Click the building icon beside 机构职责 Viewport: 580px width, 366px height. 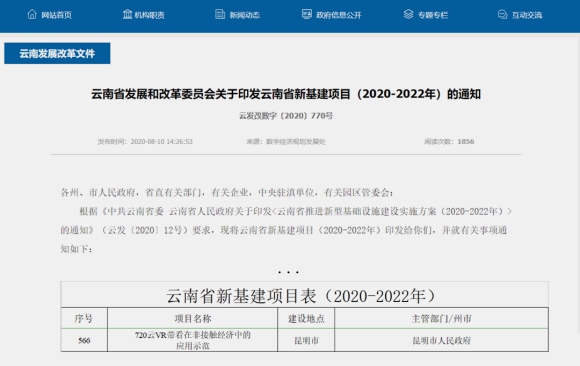click(x=128, y=14)
